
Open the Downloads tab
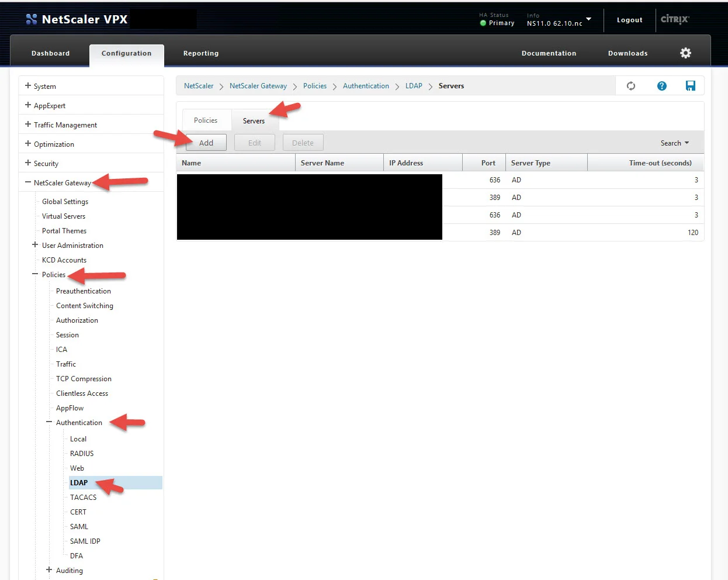628,53
